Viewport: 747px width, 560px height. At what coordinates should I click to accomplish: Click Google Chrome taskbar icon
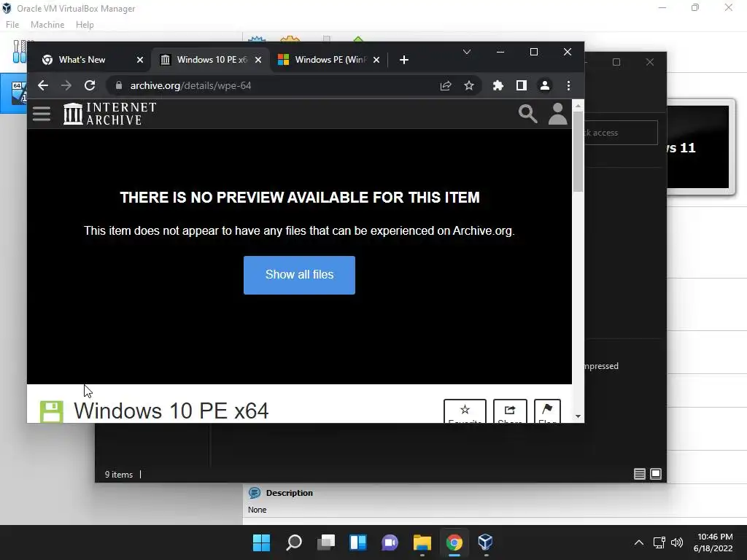454,542
